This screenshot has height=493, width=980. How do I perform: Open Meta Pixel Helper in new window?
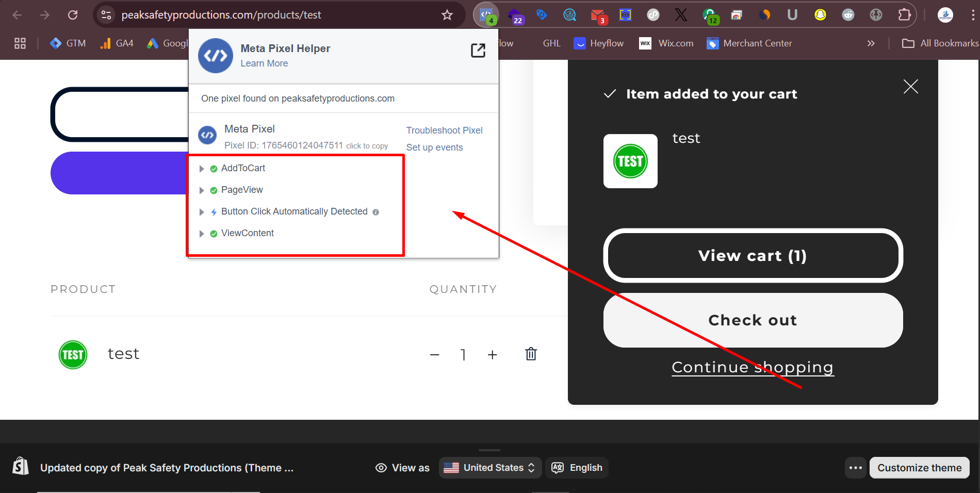pos(478,50)
